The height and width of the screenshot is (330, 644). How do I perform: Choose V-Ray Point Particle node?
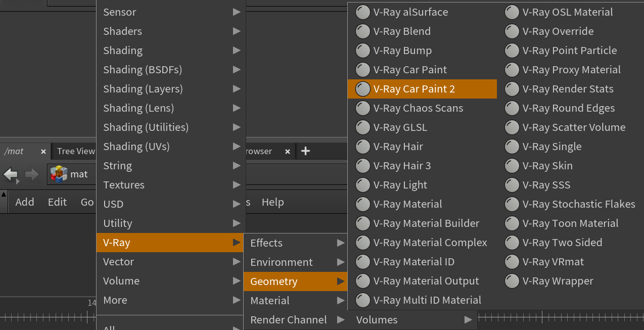(x=570, y=51)
